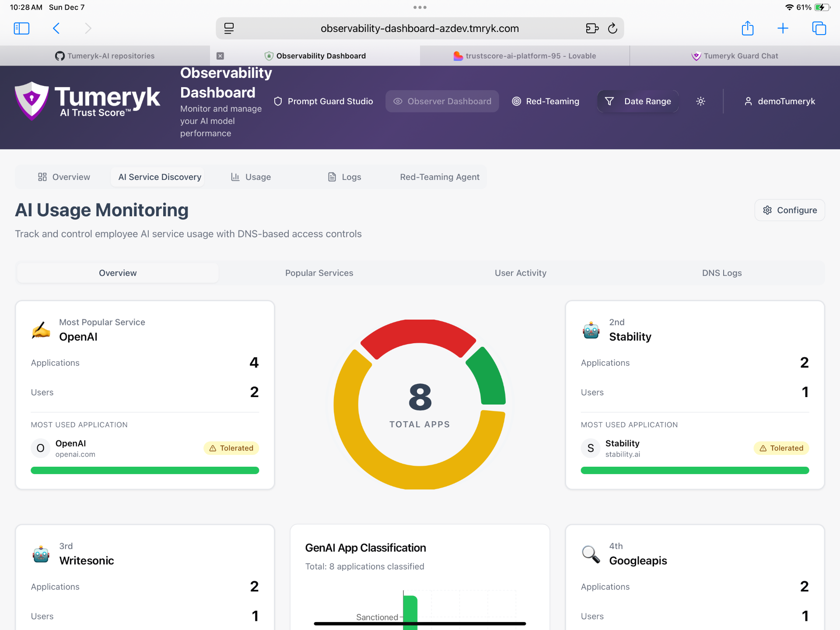This screenshot has height=630, width=840.
Task: Click the OpenAI 'O' avatar
Action: (x=40, y=448)
